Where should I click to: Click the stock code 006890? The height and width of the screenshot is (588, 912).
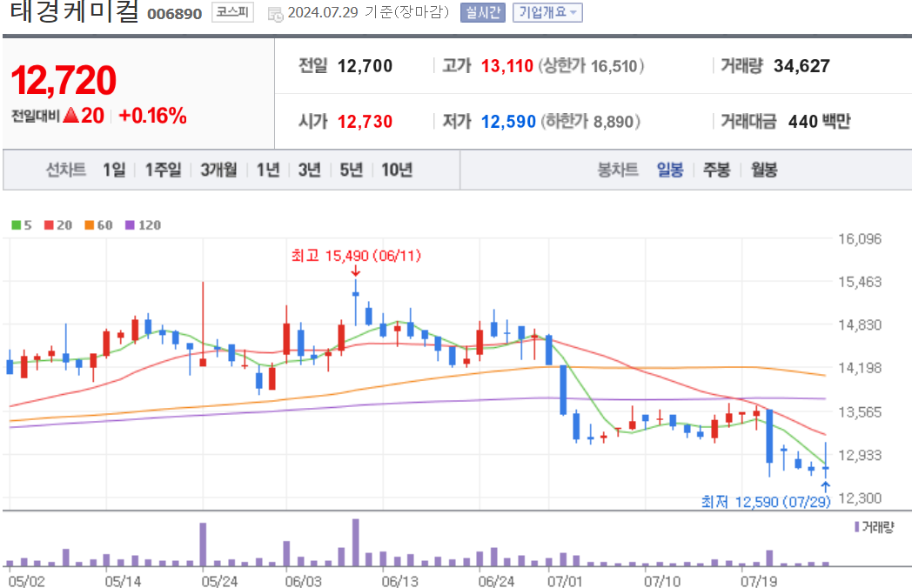tap(175, 14)
